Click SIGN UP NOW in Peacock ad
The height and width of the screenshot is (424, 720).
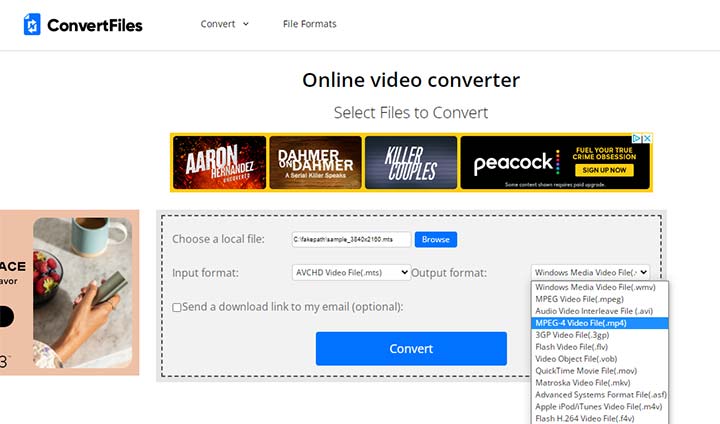tap(604, 170)
